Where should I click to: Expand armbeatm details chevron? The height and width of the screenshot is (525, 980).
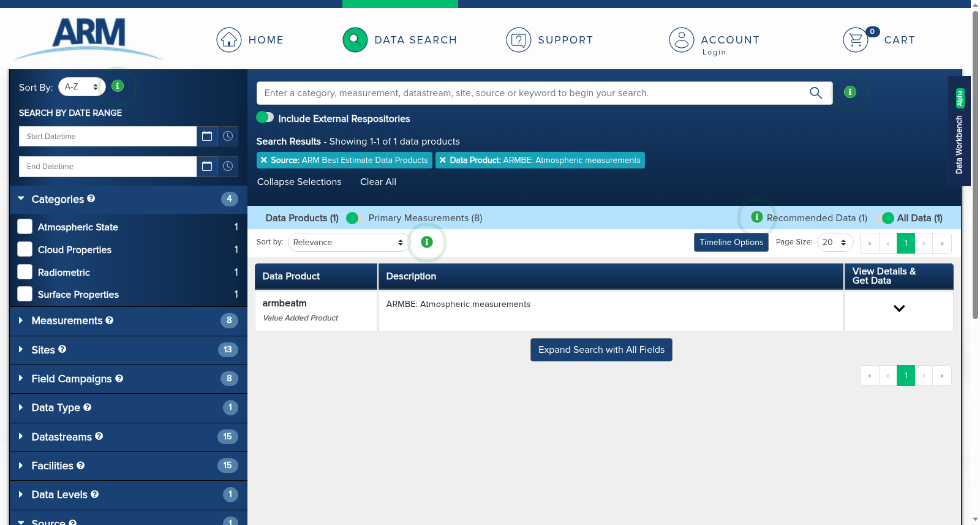[899, 308]
